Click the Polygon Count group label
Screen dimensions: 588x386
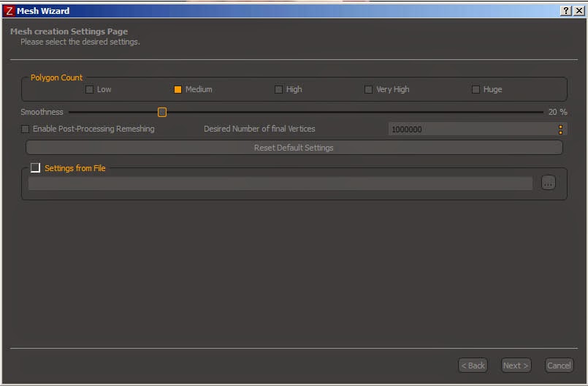[56, 77]
